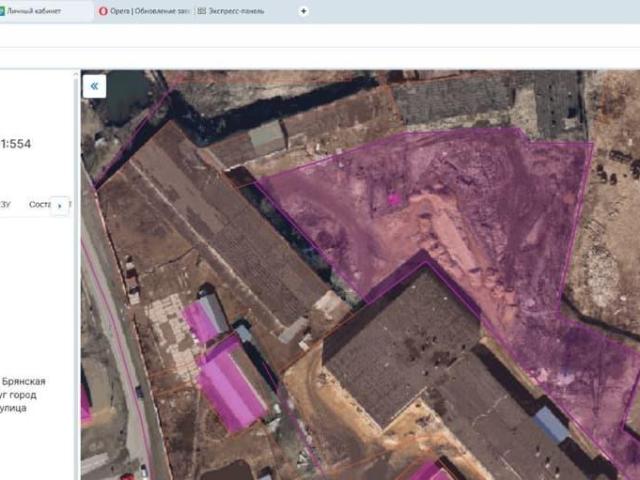
Task: Open a new browser tab with plus button
Action: (x=303, y=11)
